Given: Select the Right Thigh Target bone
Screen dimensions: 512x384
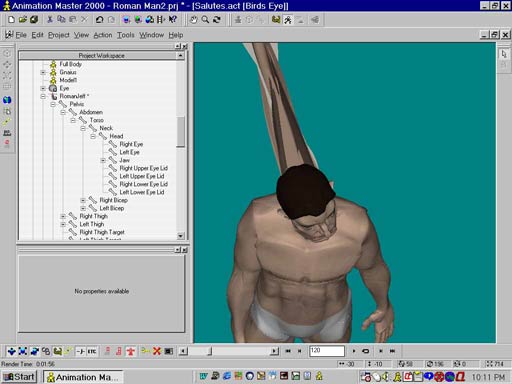Looking at the screenshot, I should [102, 232].
